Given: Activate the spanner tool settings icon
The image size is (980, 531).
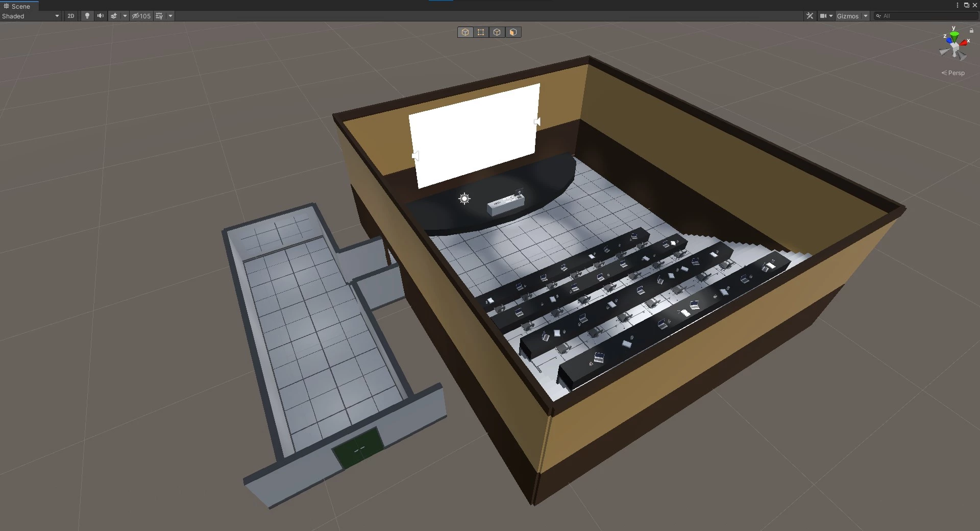Looking at the screenshot, I should click(x=811, y=16).
